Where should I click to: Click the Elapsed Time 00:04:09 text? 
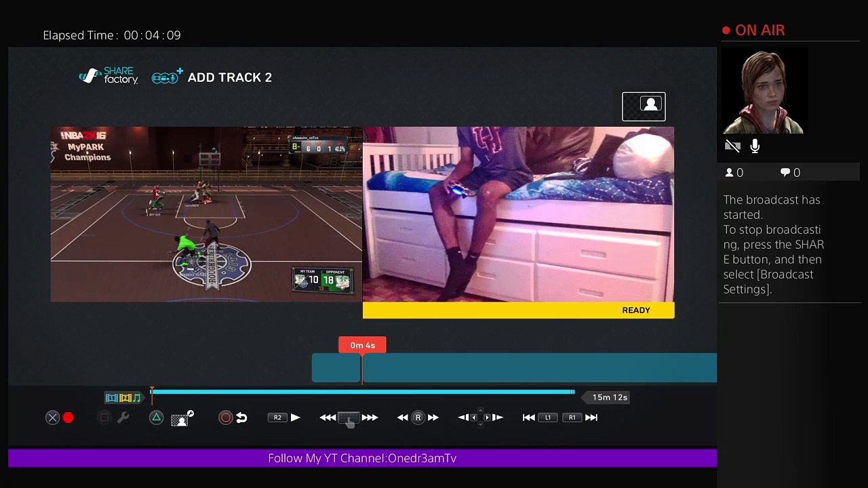click(112, 35)
